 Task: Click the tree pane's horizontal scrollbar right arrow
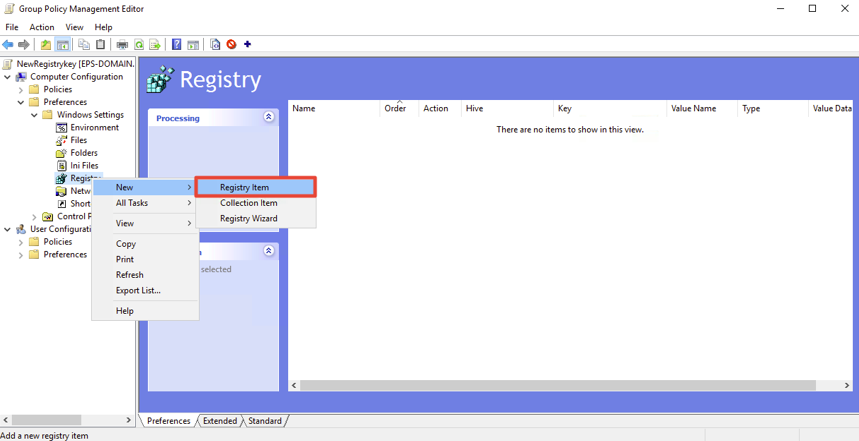[x=129, y=420]
